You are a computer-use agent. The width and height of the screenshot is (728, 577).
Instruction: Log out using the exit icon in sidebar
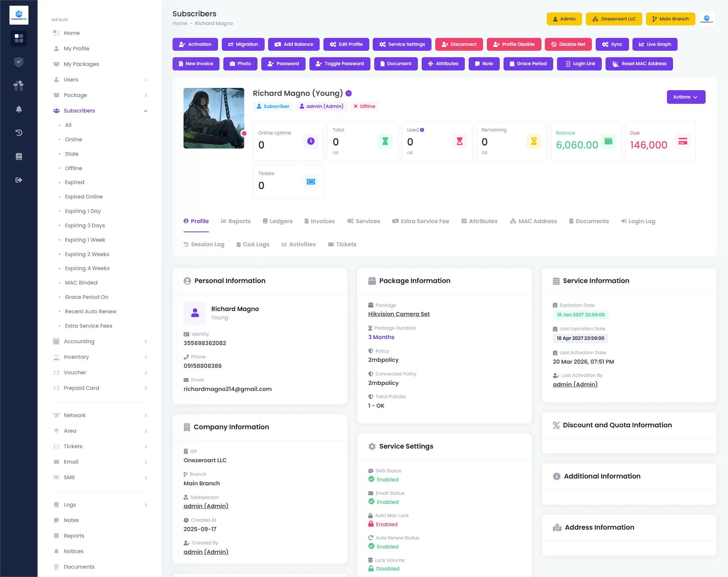pyautogui.click(x=19, y=180)
